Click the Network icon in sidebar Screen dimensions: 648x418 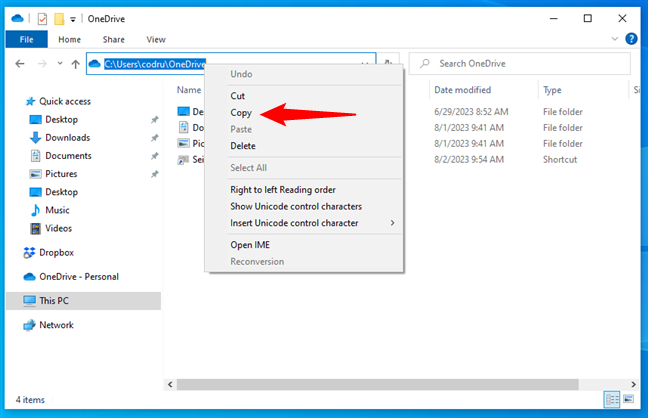click(29, 325)
